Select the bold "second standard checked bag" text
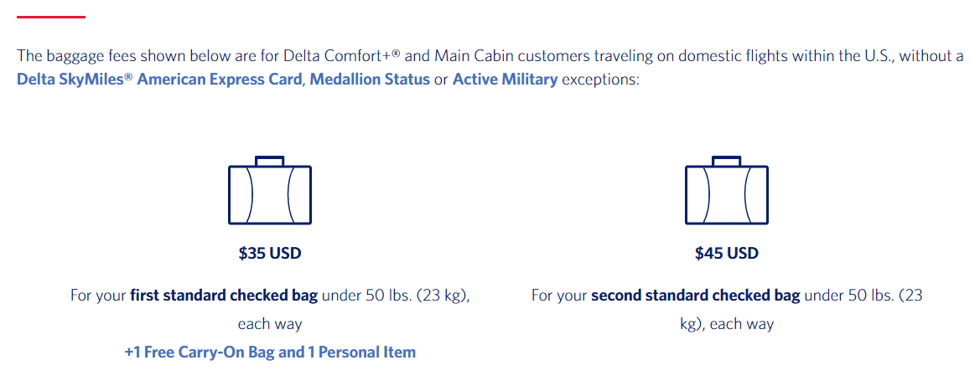The height and width of the screenshot is (391, 980). [696, 296]
